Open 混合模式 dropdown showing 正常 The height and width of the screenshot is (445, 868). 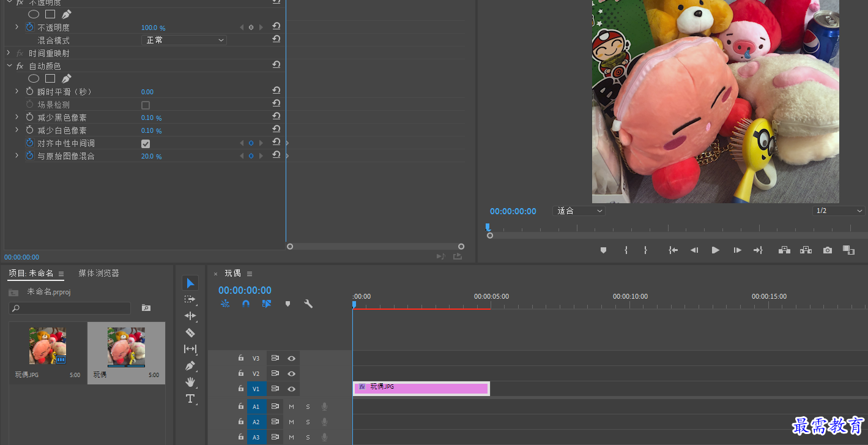(x=184, y=40)
